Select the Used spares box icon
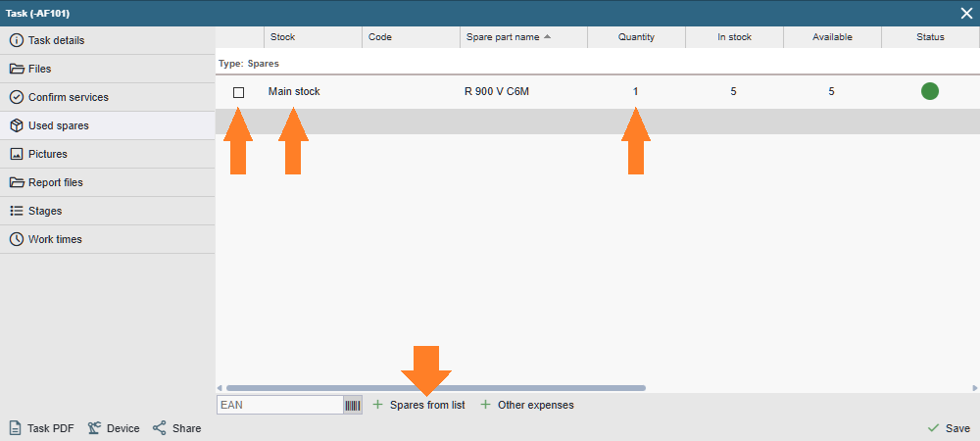Viewport: 980px width, 441px height. (17, 125)
